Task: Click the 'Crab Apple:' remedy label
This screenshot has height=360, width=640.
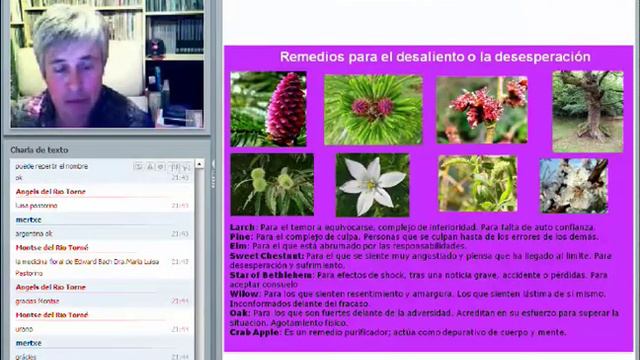Action: click(256, 332)
